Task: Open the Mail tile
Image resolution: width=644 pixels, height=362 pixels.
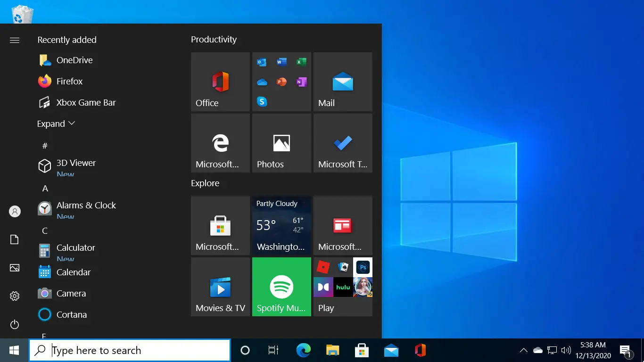Action: tap(343, 82)
